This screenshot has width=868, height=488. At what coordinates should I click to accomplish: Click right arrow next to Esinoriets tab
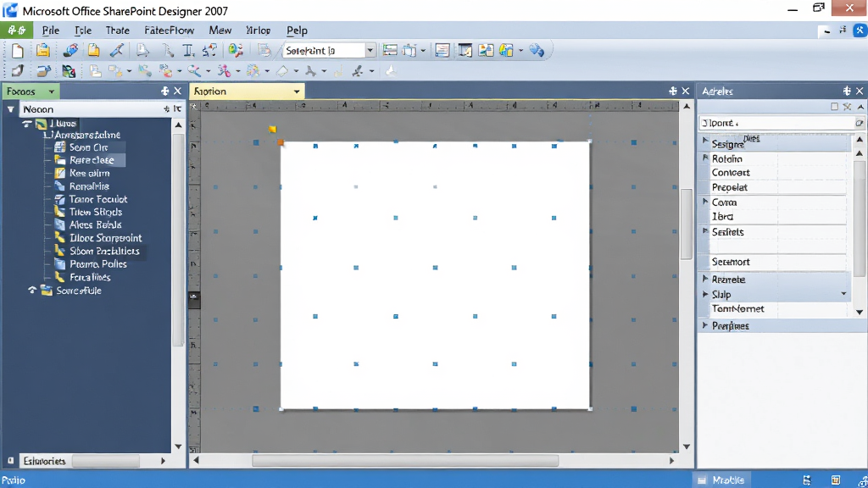point(163,461)
